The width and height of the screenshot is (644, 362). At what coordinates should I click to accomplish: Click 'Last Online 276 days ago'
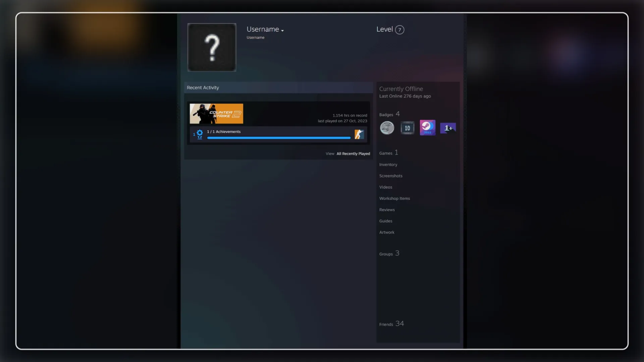[405, 96]
